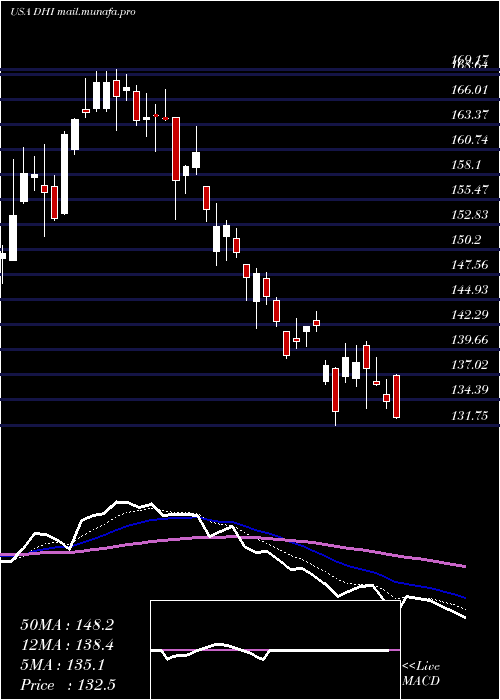Image resolution: width=500 pixels, height=700 pixels.
Task: Click the MACD inset chart panel
Action: [x=275, y=650]
